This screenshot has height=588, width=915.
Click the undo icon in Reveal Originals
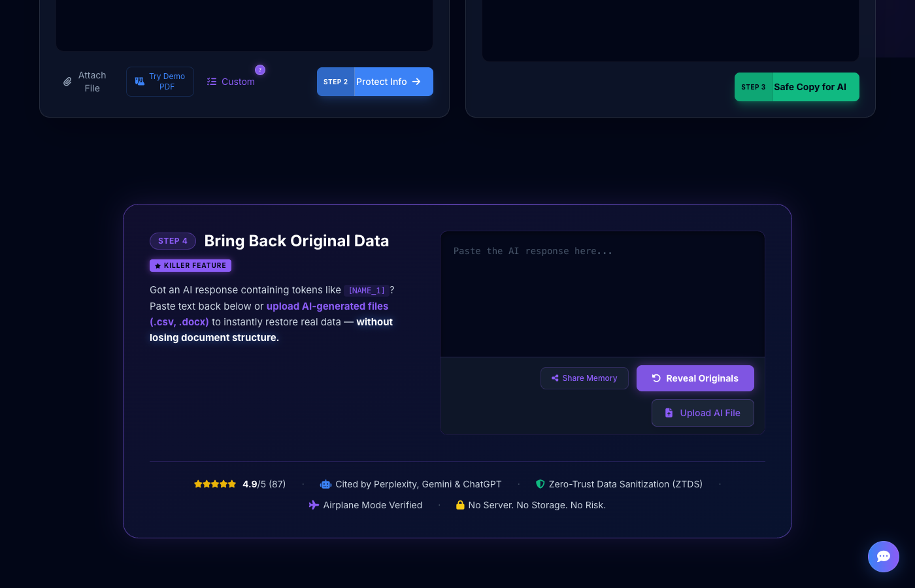click(x=656, y=378)
